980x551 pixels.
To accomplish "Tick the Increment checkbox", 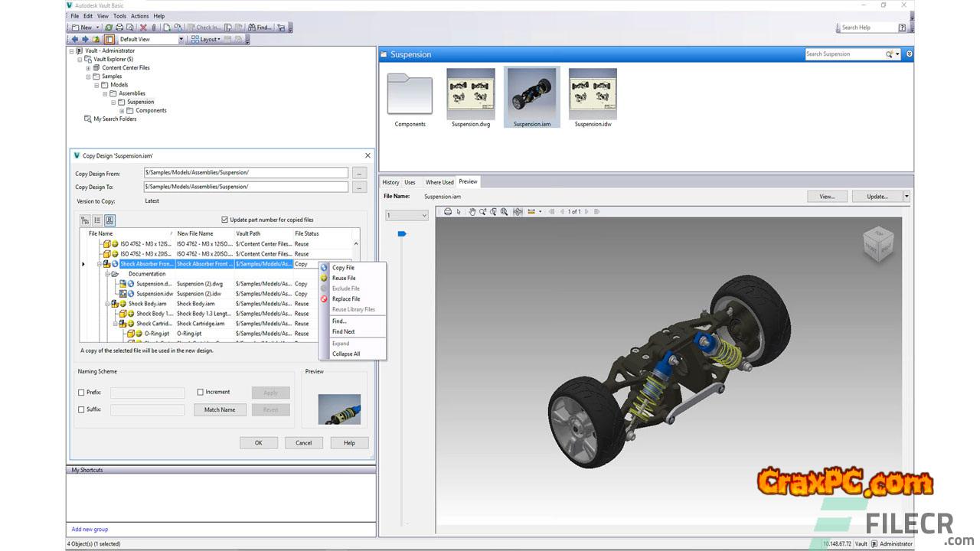I will point(201,392).
